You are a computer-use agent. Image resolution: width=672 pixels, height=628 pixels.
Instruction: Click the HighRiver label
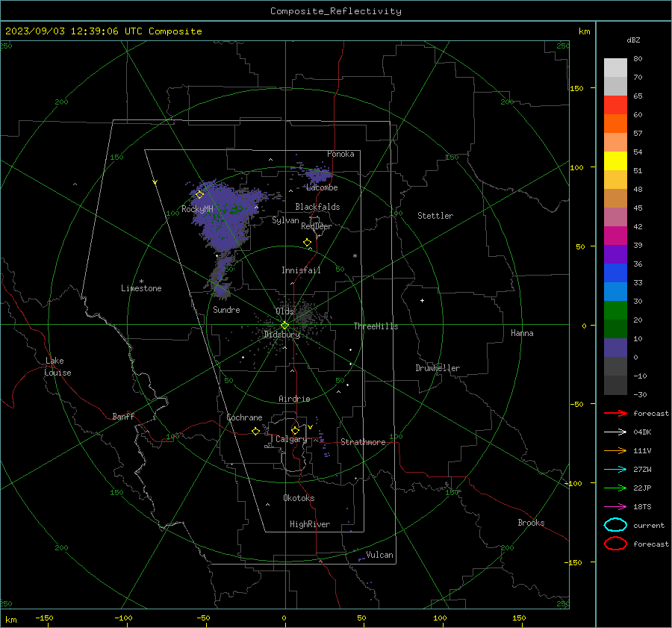click(x=310, y=524)
